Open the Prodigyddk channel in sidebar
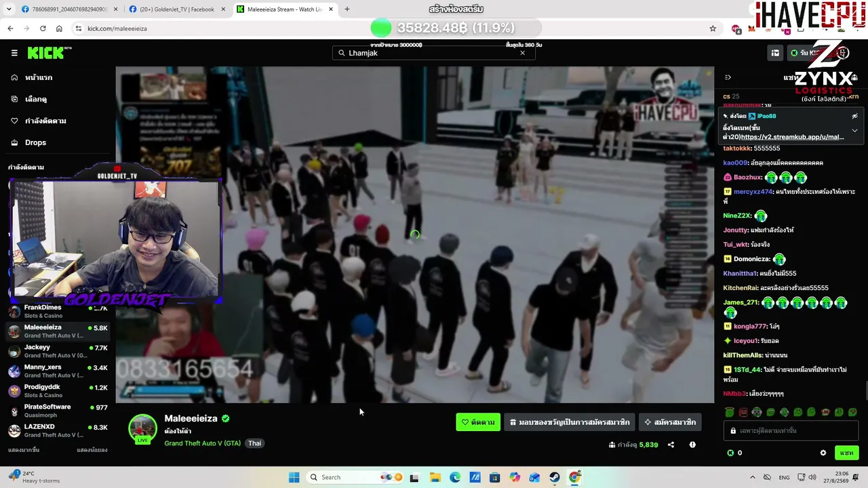Image resolution: width=868 pixels, height=488 pixels. pyautogui.click(x=58, y=390)
